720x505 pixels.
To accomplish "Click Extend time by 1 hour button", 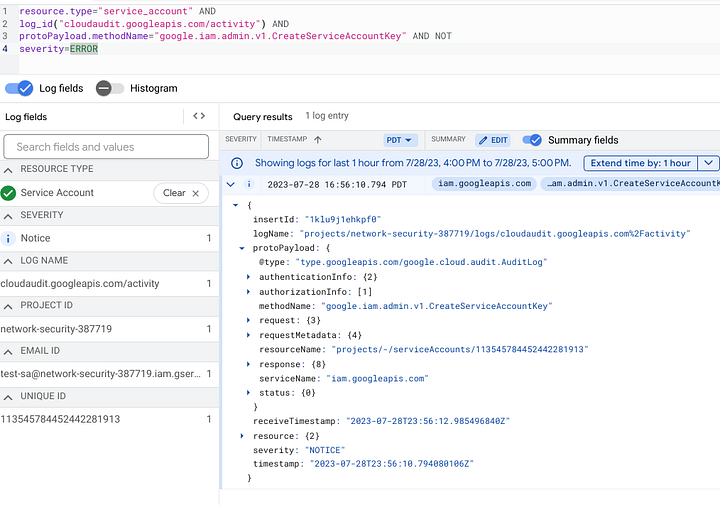I will tap(640, 163).
